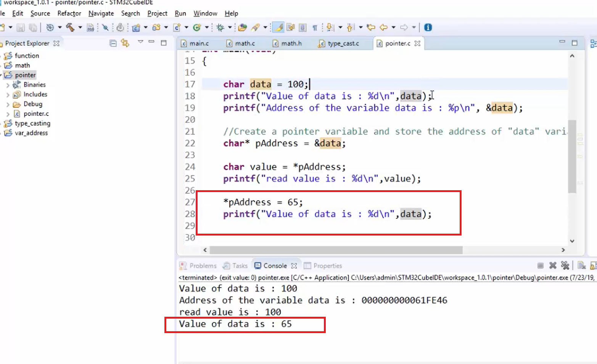
Task: Expand the Binaries tree node
Action: coord(8,85)
